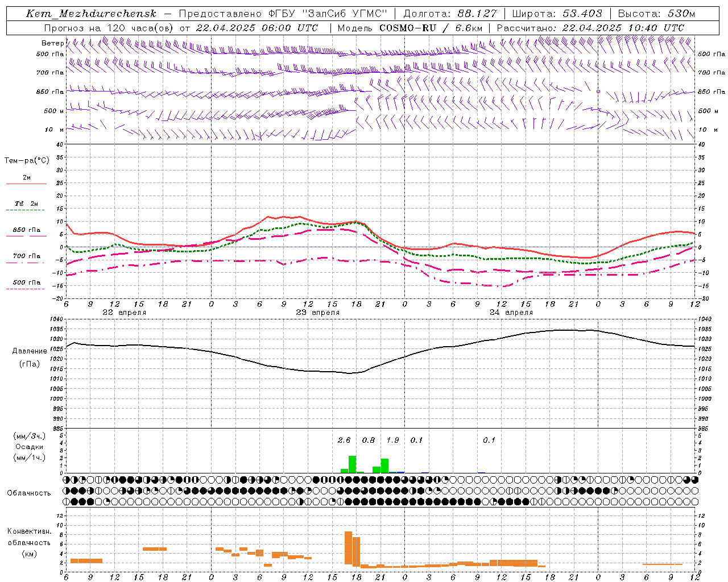Click the Широта: 53.403 value
This screenshot has width=728, height=582.
(x=557, y=14)
